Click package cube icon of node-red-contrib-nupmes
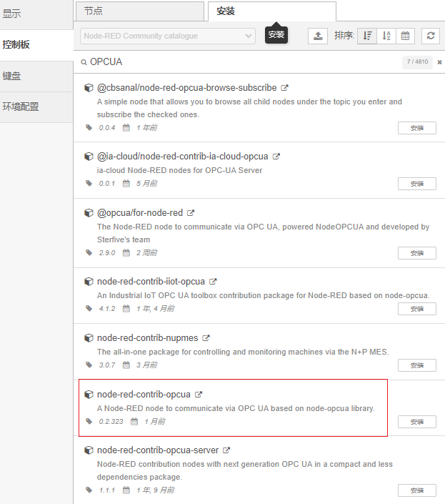The image size is (445, 504). pos(89,338)
